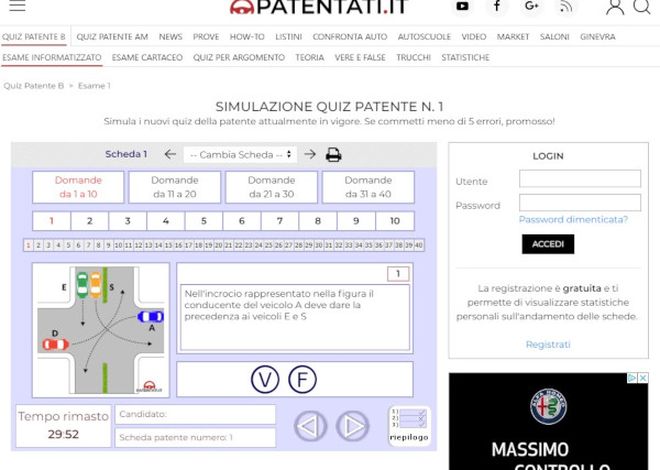Select Trucchi submenu
This screenshot has height=470, width=660.
pos(413,57)
